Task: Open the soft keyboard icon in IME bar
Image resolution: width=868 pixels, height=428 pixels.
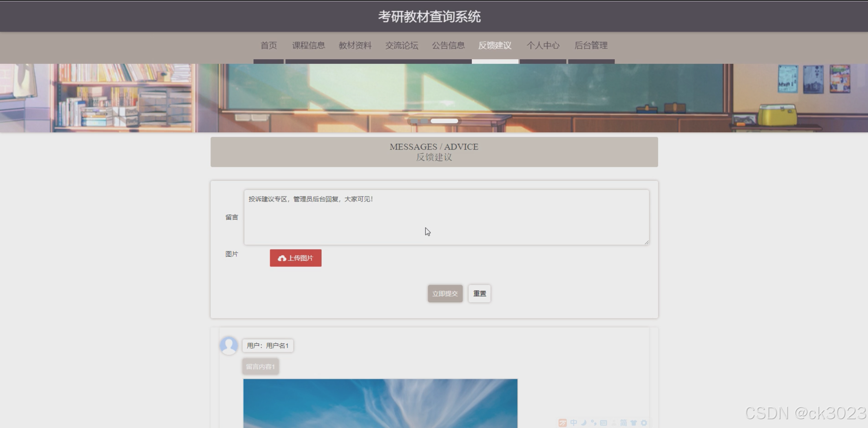Action: coord(604,423)
